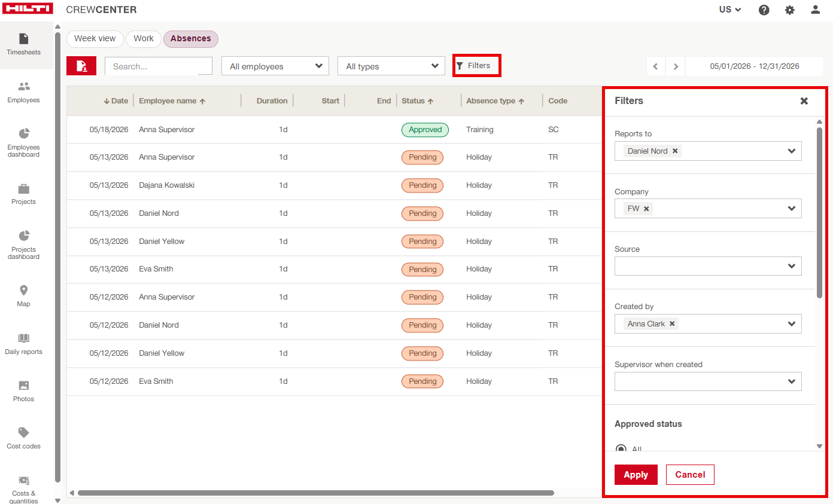Open the Projects dashboard sidebar item

click(24, 245)
